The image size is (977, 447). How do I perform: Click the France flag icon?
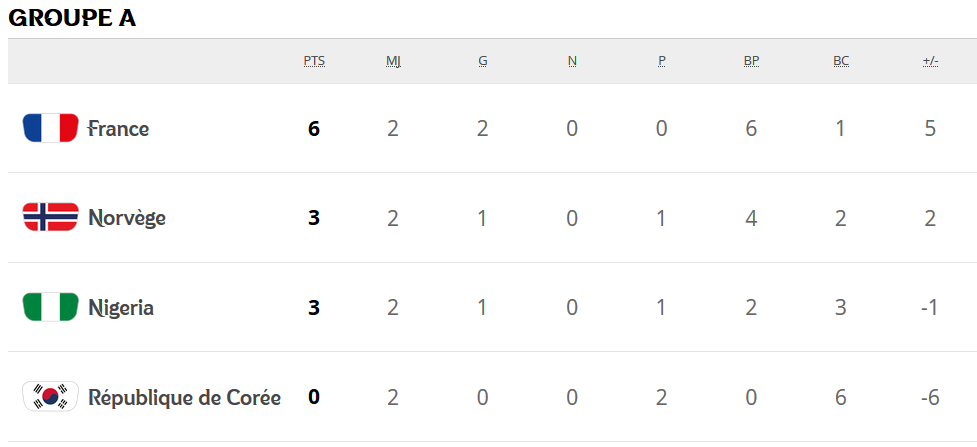pyautogui.click(x=50, y=128)
